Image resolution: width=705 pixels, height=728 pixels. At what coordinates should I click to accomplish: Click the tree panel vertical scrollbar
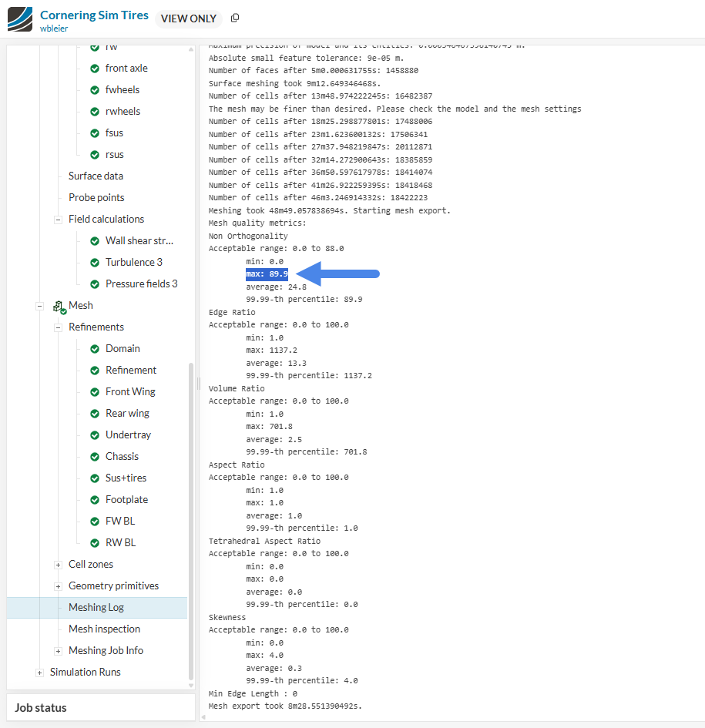tap(191, 522)
